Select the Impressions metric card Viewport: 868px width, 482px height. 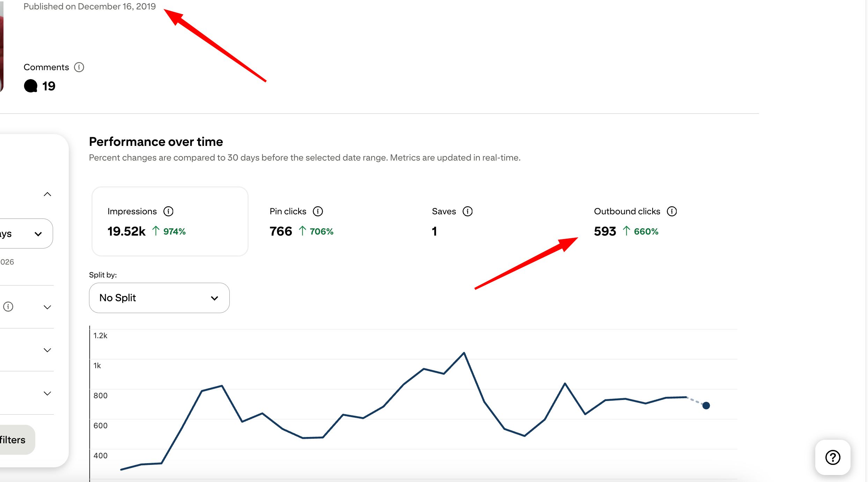(170, 221)
